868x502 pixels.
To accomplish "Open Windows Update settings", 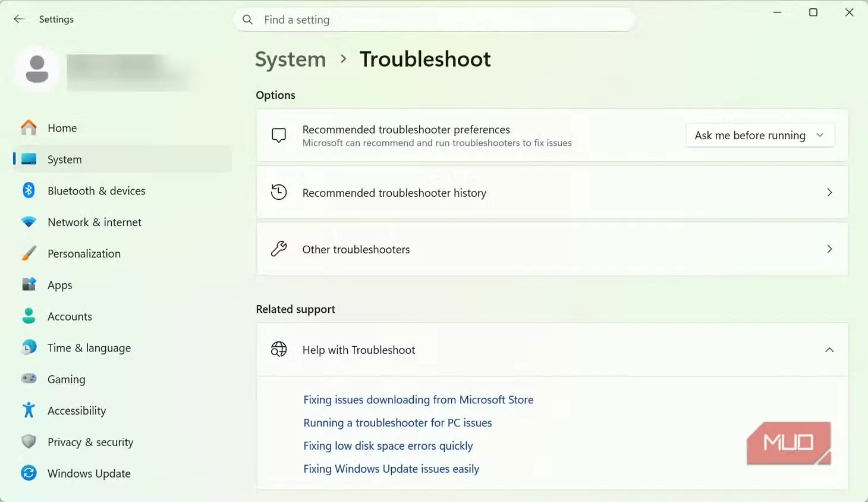I will [x=122, y=473].
